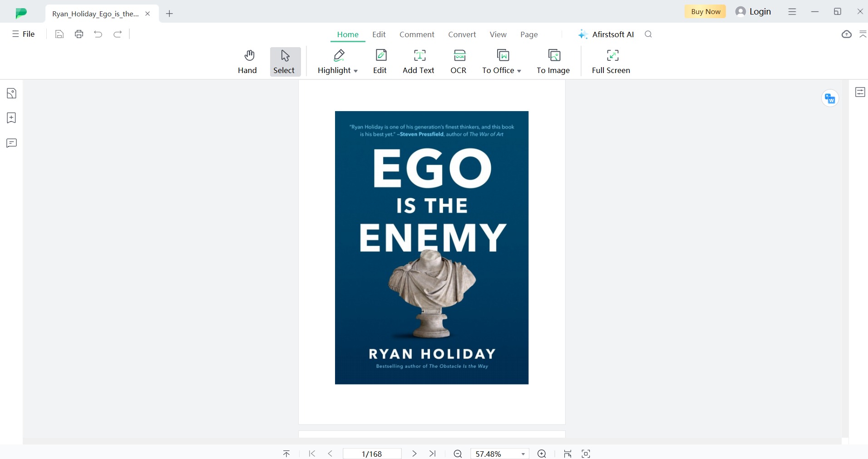Viewport: 868px width, 459px height.
Task: Click the To Office convert tool
Action: pos(498,62)
